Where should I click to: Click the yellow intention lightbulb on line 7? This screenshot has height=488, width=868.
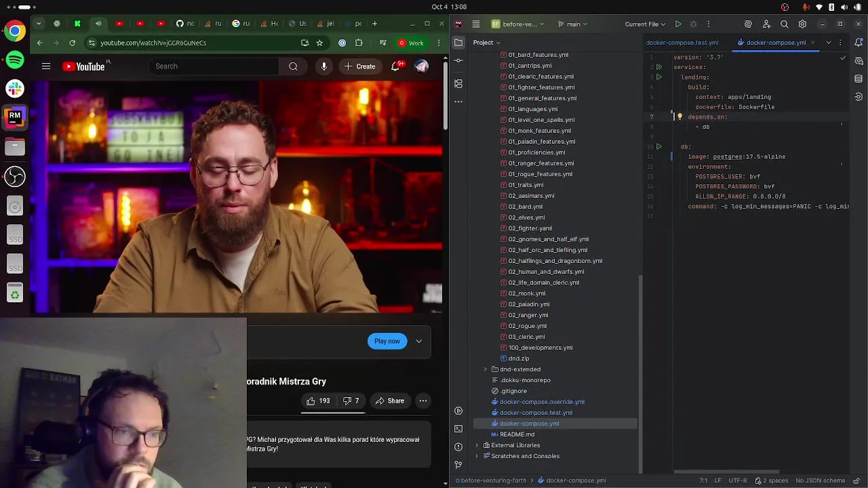coord(679,117)
